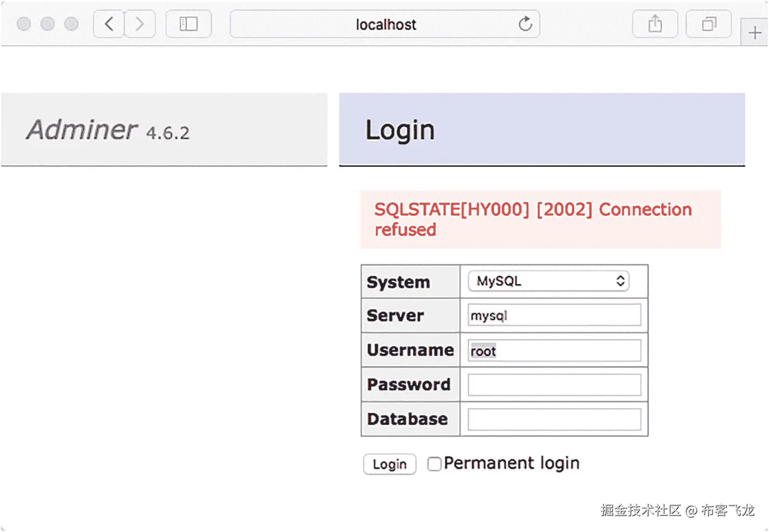Screen dimensions: 769x532
Task: Open the Adminer home link
Action: coord(82,129)
